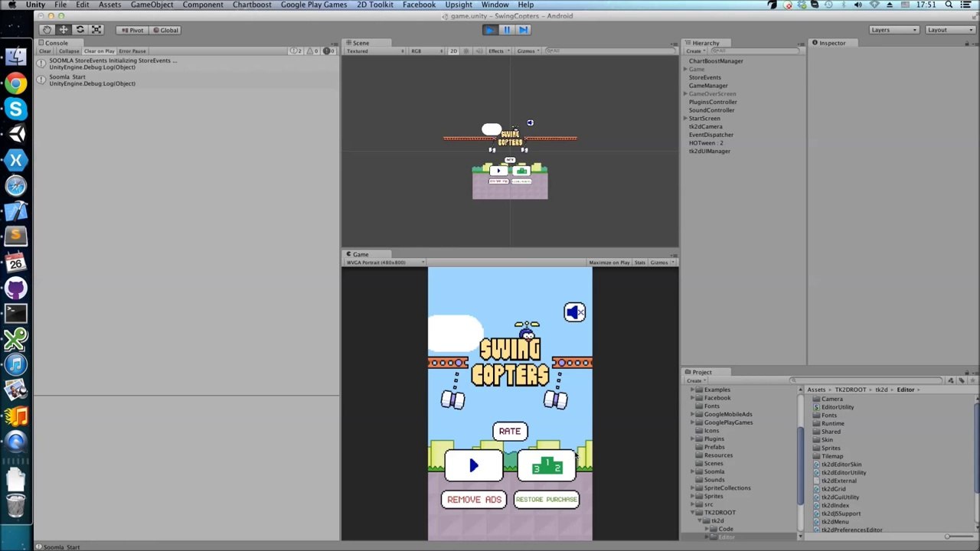
Task: Open the Chartboost menu
Action: point(252,5)
